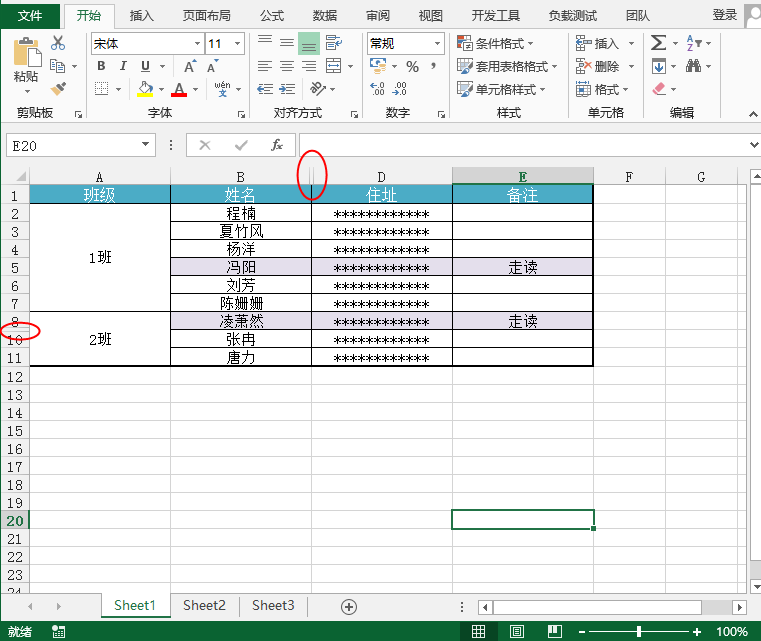Click the text orientation icon

(318, 89)
